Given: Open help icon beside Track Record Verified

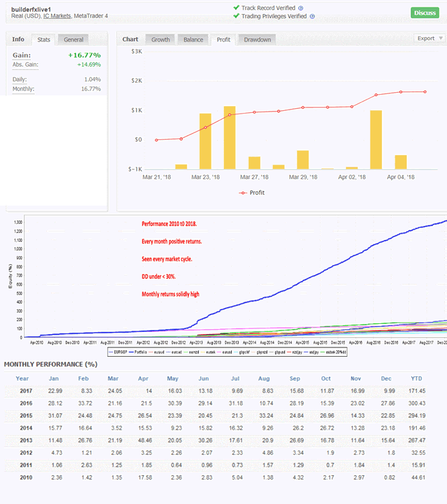Looking at the screenshot, I should tap(300, 8).
